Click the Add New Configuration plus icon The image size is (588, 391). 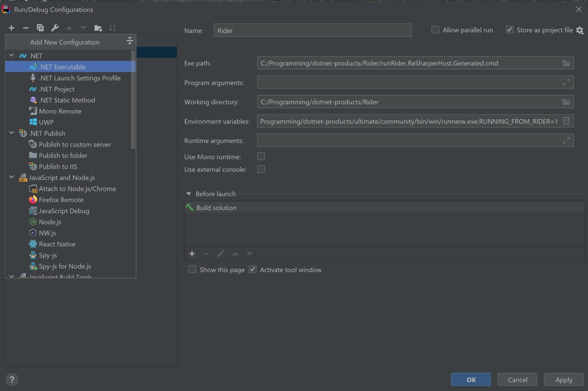11,28
